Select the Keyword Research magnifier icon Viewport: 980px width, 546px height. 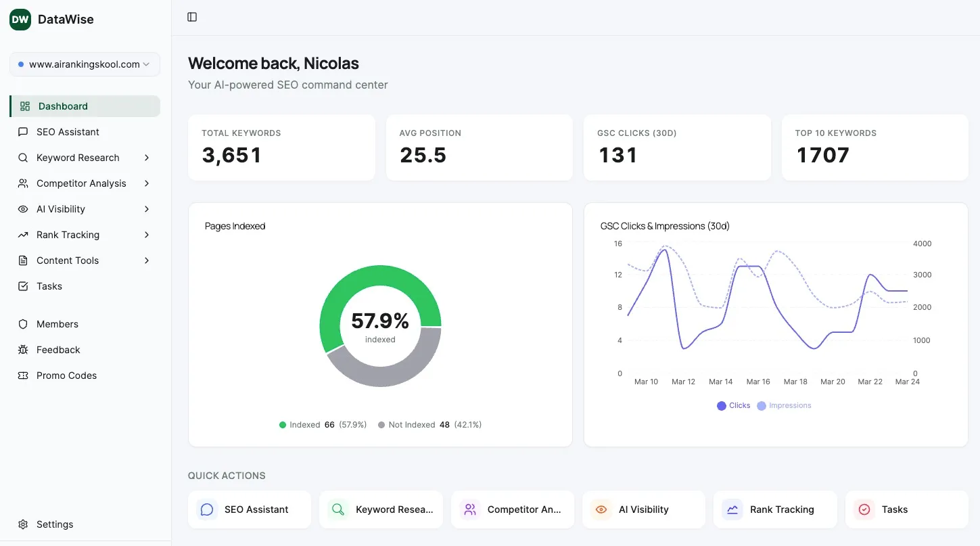tap(23, 157)
